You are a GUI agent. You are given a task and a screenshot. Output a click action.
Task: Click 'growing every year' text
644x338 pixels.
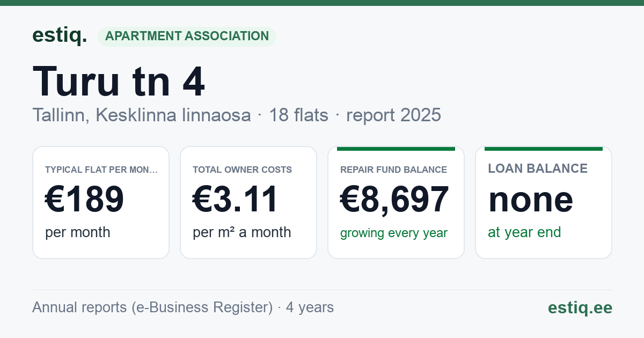pyautogui.click(x=394, y=233)
